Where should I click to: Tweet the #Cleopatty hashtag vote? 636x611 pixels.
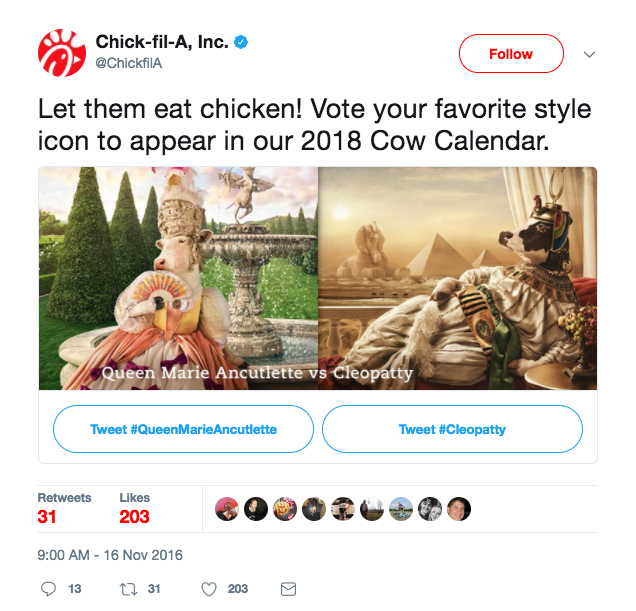point(452,429)
